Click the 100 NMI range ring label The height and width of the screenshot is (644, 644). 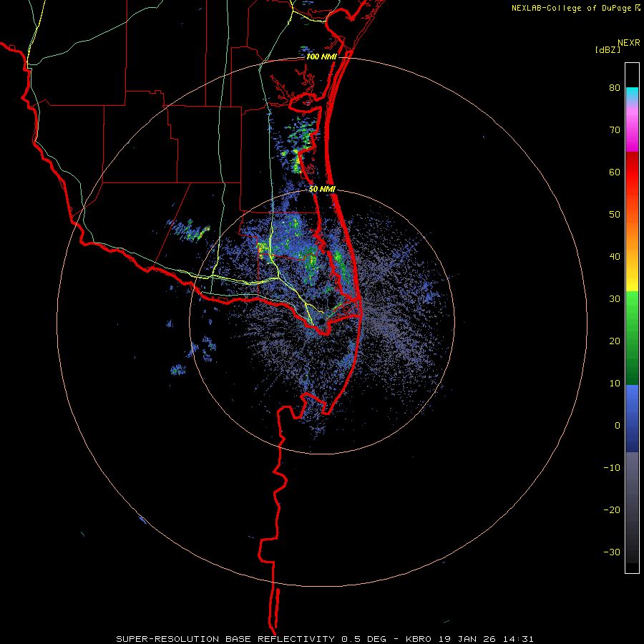[x=321, y=57]
